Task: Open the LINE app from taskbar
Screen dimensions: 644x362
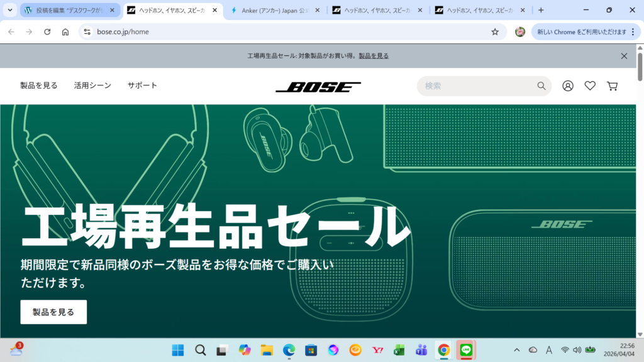Action: click(x=466, y=350)
